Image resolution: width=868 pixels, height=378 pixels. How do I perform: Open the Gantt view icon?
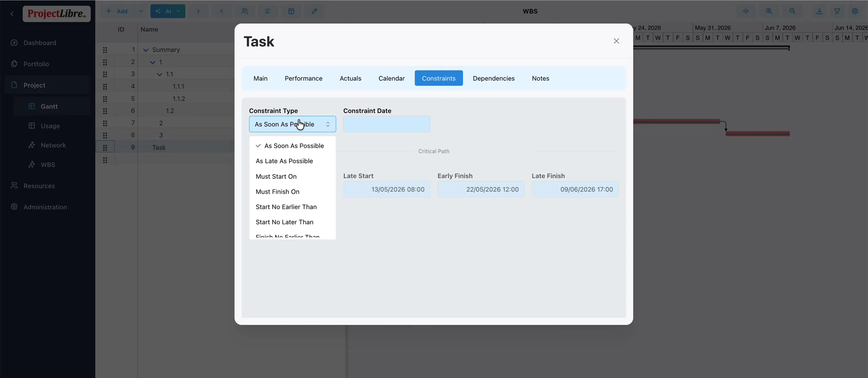32,106
